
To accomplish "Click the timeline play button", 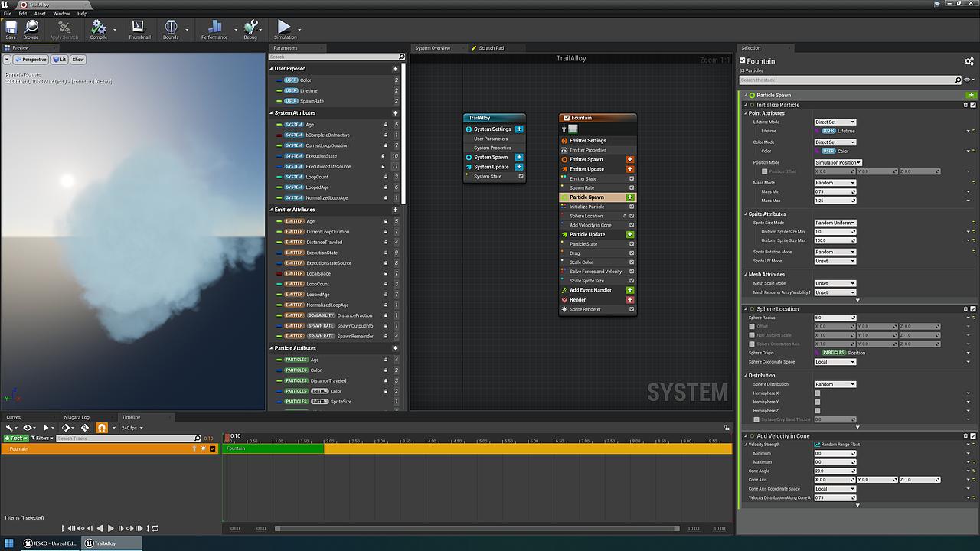I will pyautogui.click(x=110, y=528).
